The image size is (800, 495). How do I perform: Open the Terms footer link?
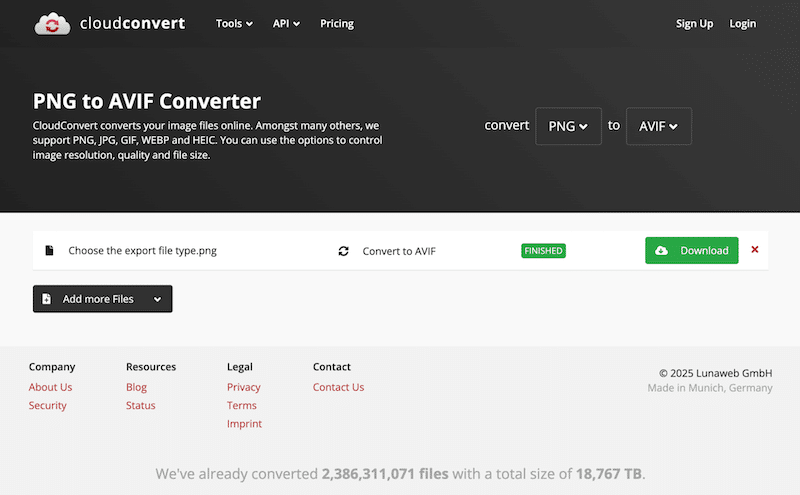click(x=242, y=406)
